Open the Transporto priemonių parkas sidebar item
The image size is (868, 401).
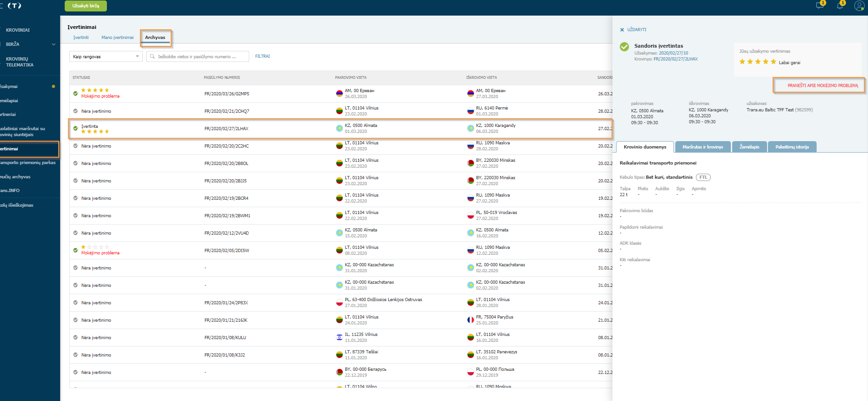point(28,163)
